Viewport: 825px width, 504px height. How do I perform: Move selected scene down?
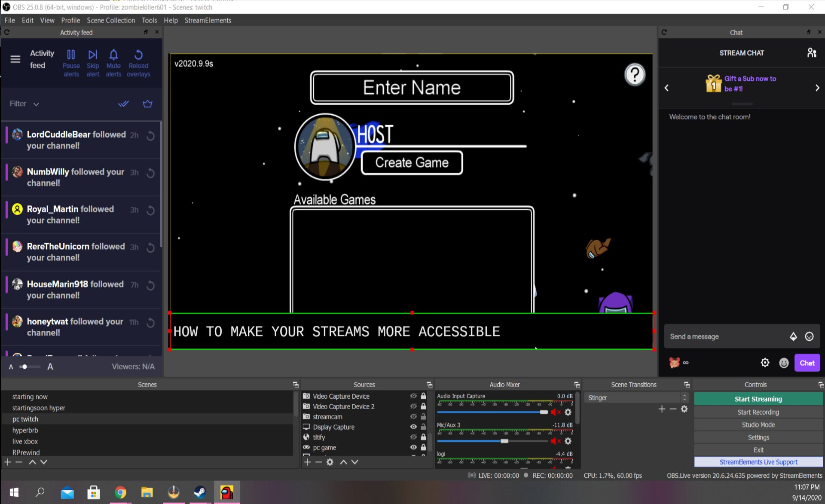tap(44, 462)
